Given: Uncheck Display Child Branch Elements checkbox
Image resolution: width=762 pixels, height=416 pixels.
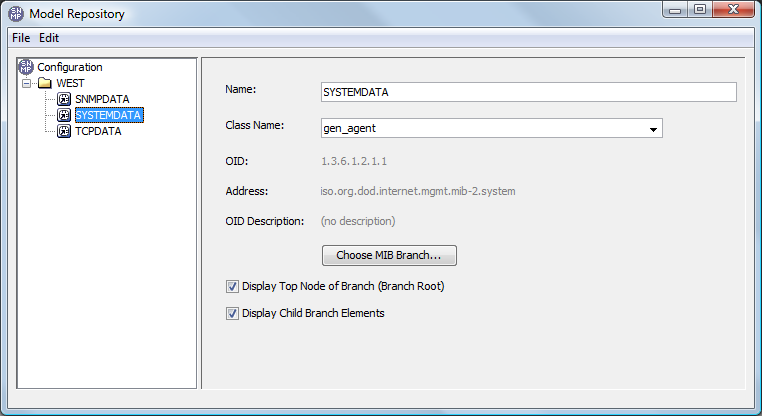Looking at the screenshot, I should coord(232,313).
